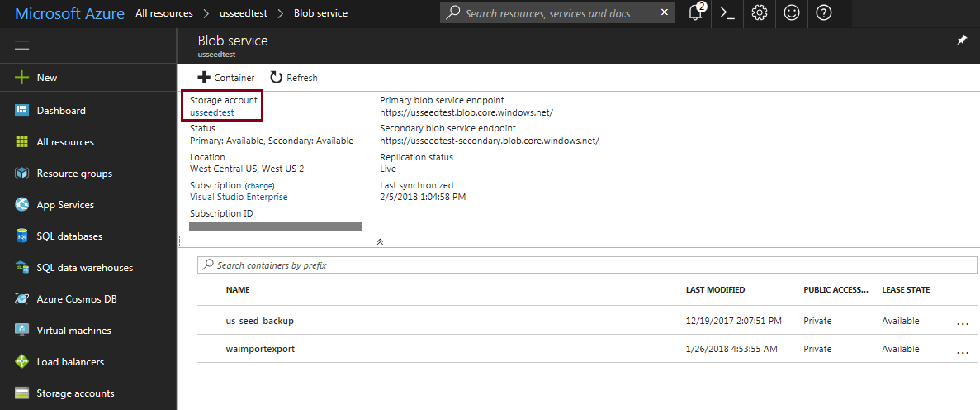Open the help question mark icon
Screen dimensions: 980x410
click(x=823, y=13)
